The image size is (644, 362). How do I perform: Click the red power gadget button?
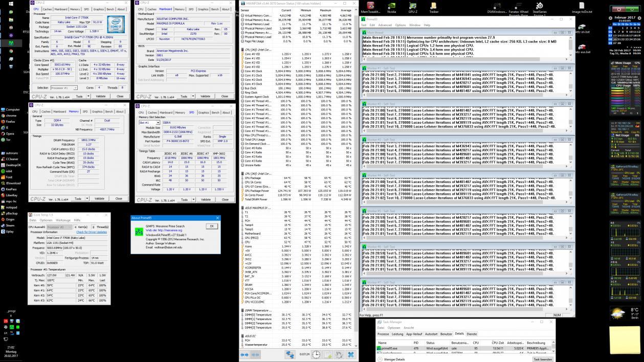[x=619, y=9]
